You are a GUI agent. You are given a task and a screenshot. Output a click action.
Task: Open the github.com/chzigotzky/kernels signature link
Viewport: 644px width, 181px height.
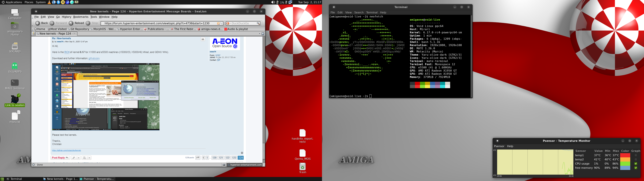point(67,150)
